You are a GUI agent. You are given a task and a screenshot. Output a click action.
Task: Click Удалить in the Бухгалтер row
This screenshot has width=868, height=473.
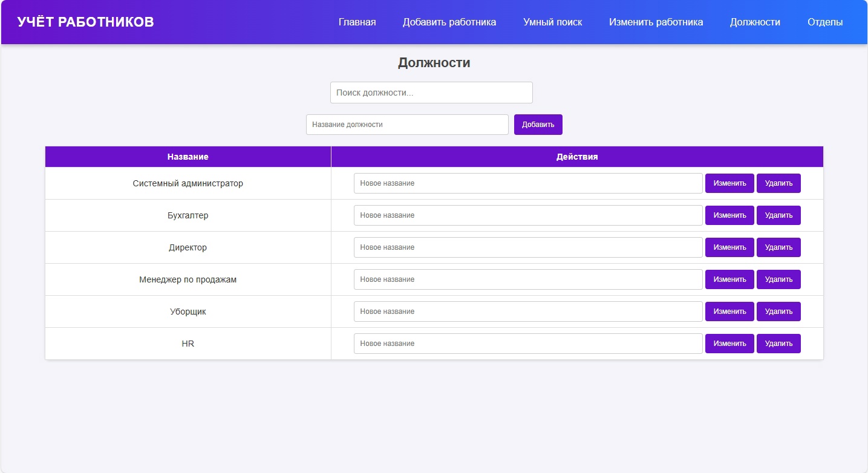point(778,215)
